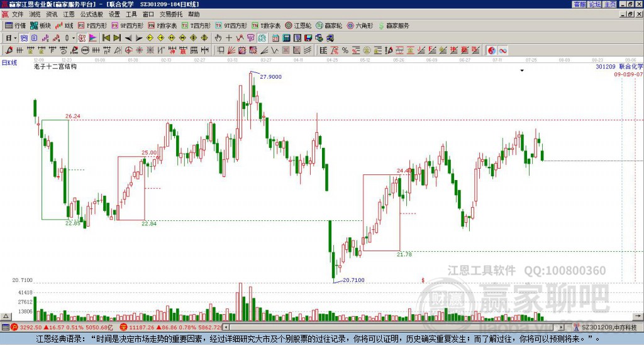Select the circled-cross target tool

pyautogui.click(x=128, y=50)
